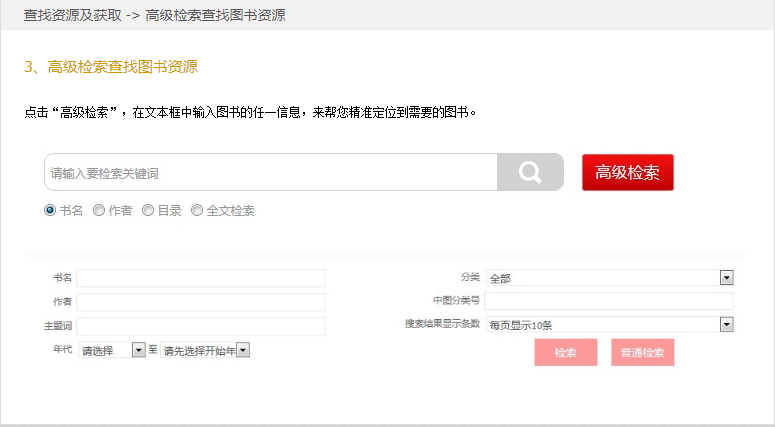Focus the 主题词 input field
Viewport: 775px width, 427px height.
pos(201,326)
